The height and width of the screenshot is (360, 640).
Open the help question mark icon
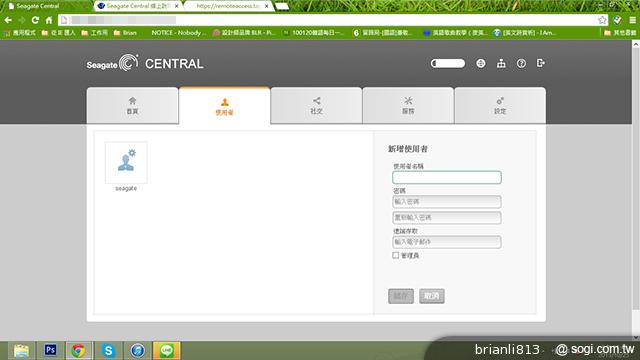pyautogui.click(x=521, y=63)
